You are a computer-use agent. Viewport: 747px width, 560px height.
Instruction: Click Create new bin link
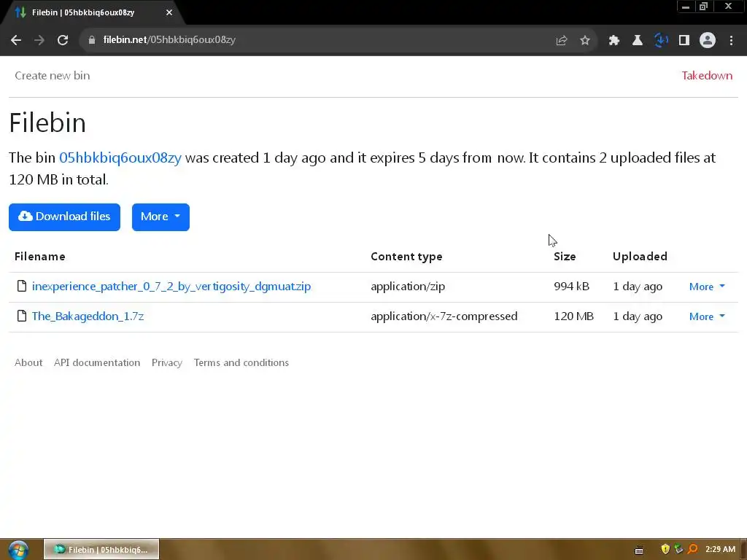pos(53,76)
